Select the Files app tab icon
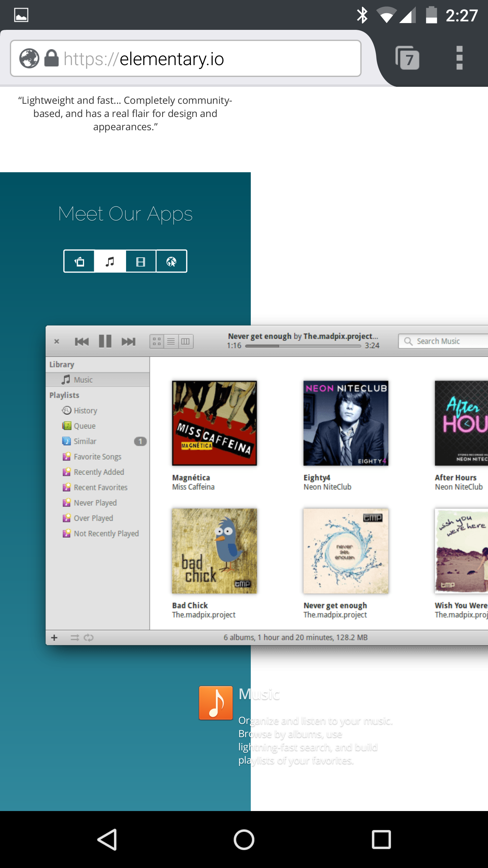 tap(79, 261)
